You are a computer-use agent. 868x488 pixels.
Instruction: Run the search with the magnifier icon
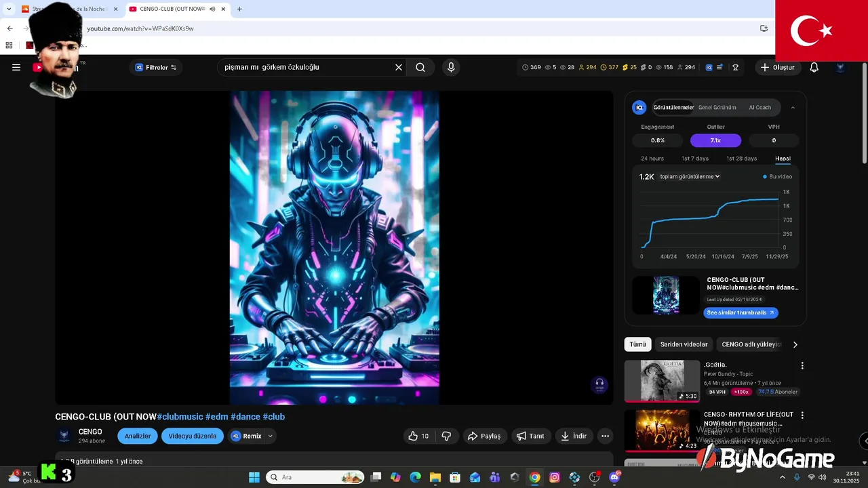click(x=420, y=67)
